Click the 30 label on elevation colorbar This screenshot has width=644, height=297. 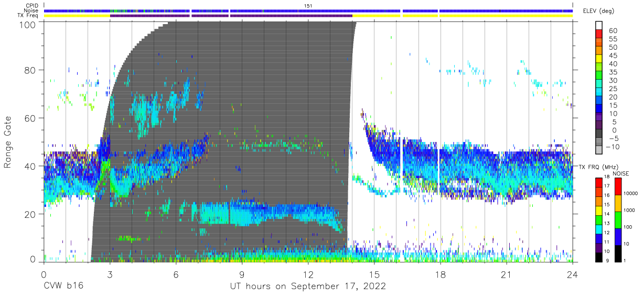click(612, 80)
